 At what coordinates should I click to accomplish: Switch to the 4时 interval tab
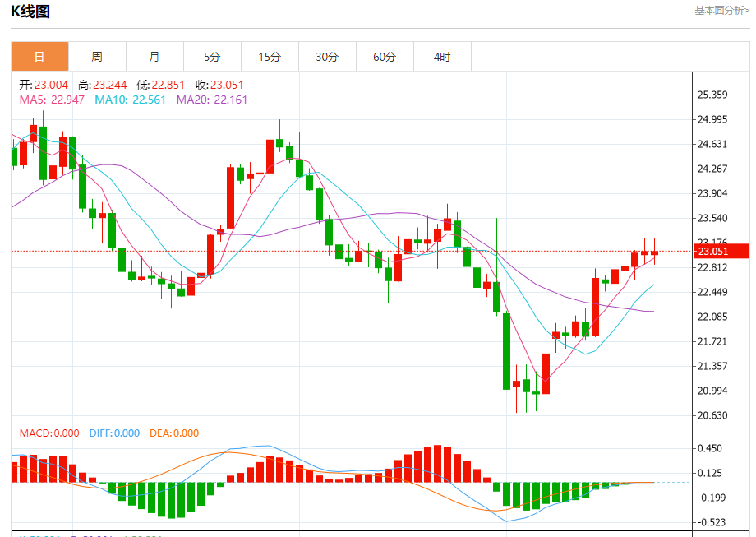[442, 57]
